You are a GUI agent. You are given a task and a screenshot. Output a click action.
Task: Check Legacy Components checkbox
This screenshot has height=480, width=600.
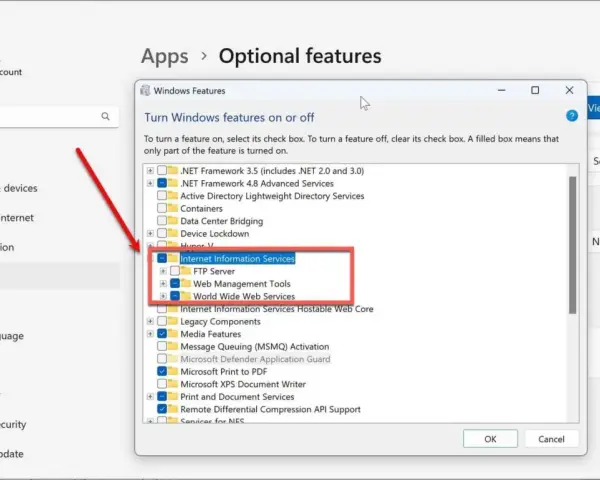click(x=162, y=321)
